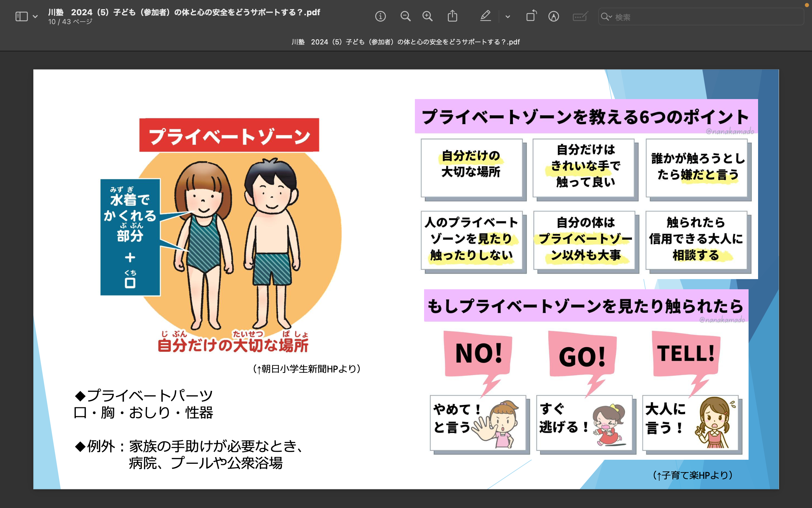The width and height of the screenshot is (812, 508).
Task: Click the '6つのポイント' purple heading
Action: (x=586, y=117)
